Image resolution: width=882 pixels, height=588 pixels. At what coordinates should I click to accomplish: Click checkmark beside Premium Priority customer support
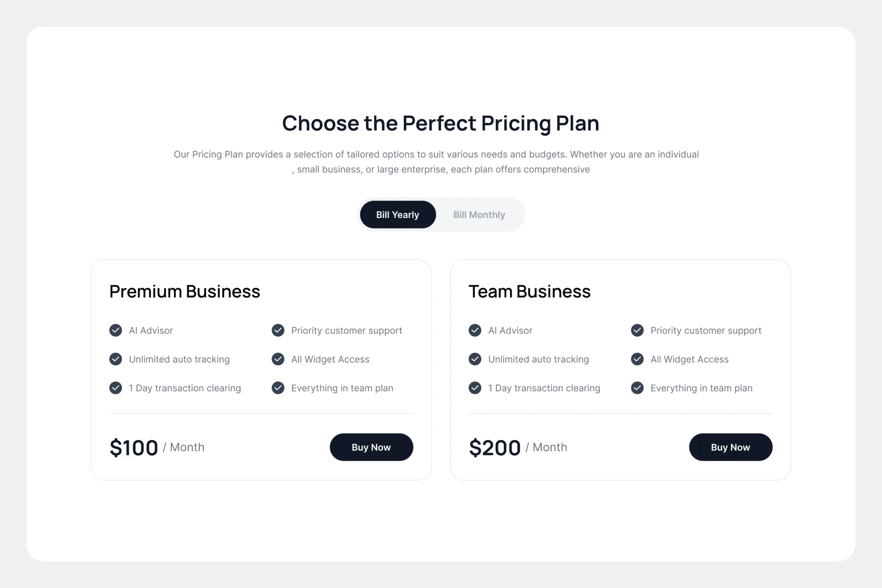278,330
